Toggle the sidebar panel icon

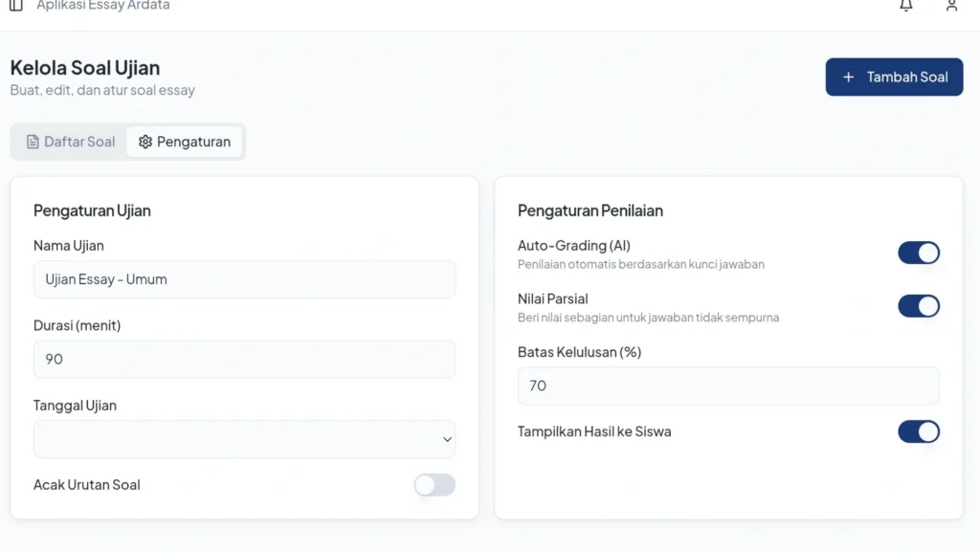click(x=16, y=5)
